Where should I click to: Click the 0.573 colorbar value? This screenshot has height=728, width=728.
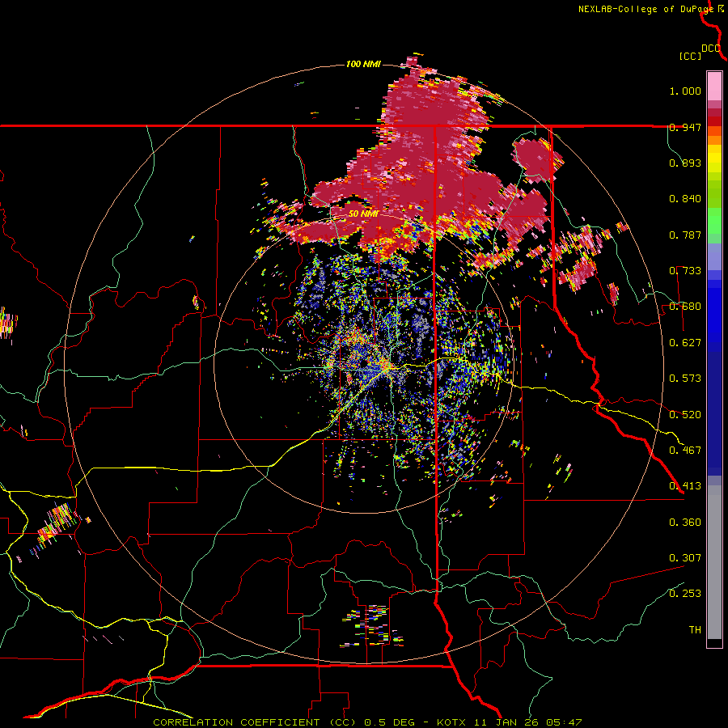(x=685, y=379)
